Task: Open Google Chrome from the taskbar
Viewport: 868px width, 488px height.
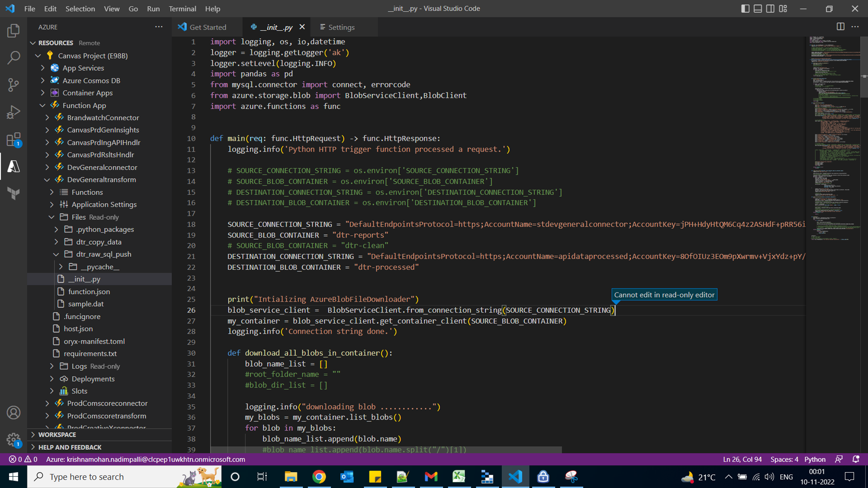Action: [319, 477]
